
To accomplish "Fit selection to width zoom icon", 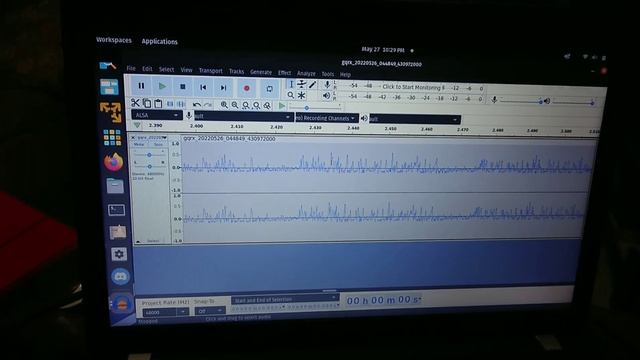I will pos(246,105).
